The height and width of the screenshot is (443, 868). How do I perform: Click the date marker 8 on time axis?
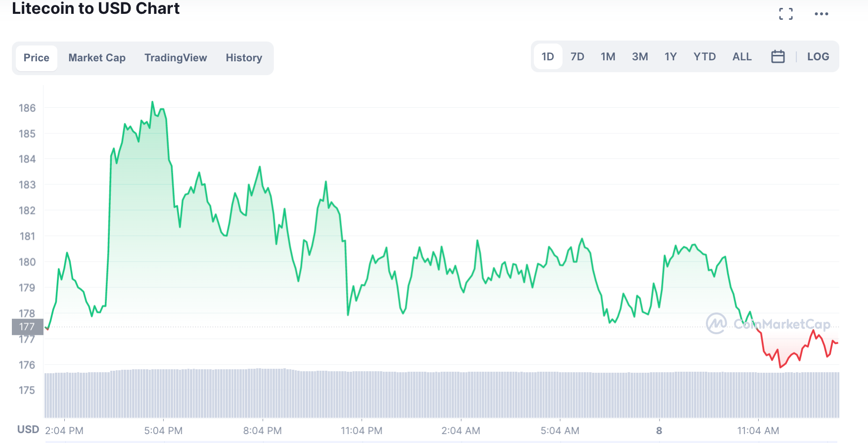pos(659,431)
